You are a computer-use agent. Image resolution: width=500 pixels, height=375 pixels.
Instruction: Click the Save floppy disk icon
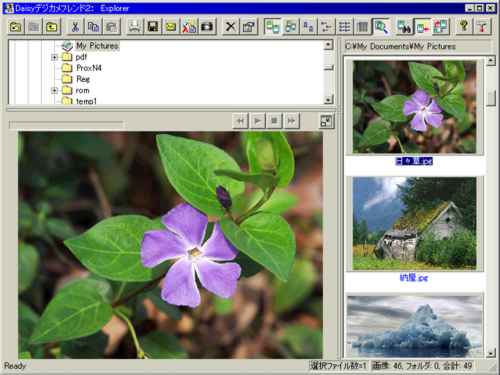pos(153,27)
